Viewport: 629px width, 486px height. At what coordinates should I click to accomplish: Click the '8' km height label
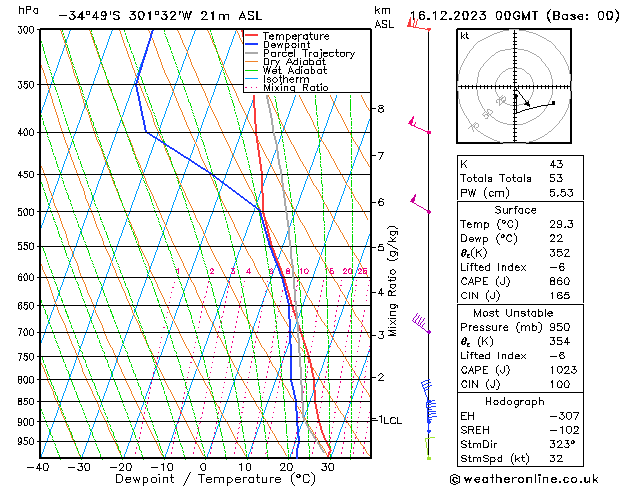point(380,109)
